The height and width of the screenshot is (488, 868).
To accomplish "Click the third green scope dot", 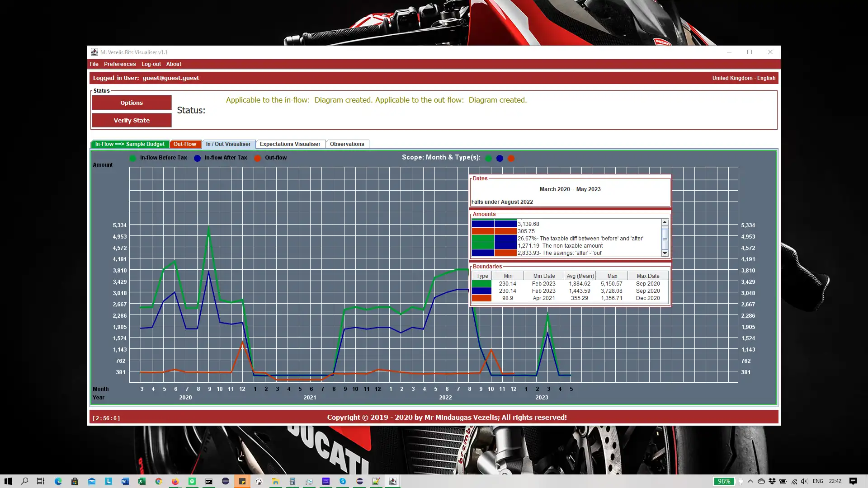I will pos(511,158).
